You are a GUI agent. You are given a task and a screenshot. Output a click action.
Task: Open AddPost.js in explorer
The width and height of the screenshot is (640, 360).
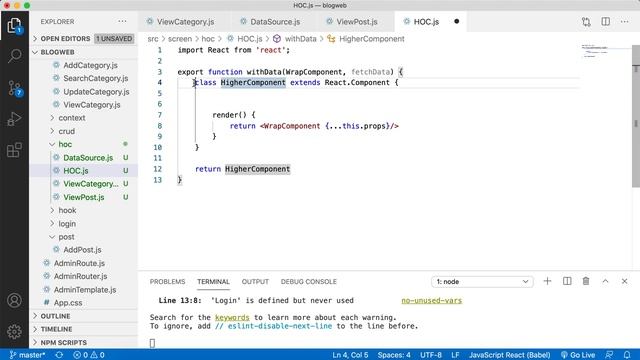click(82, 249)
